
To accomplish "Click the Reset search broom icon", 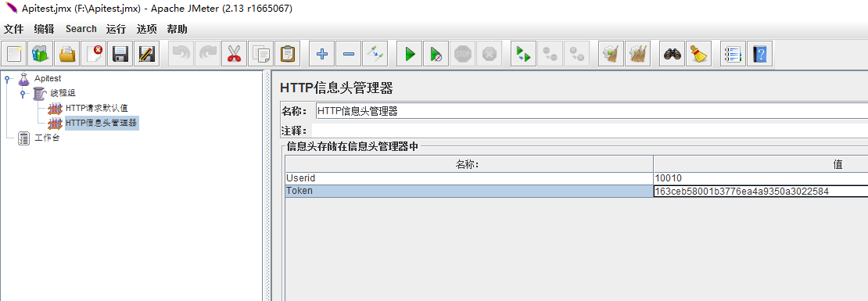I will pyautogui.click(x=698, y=54).
